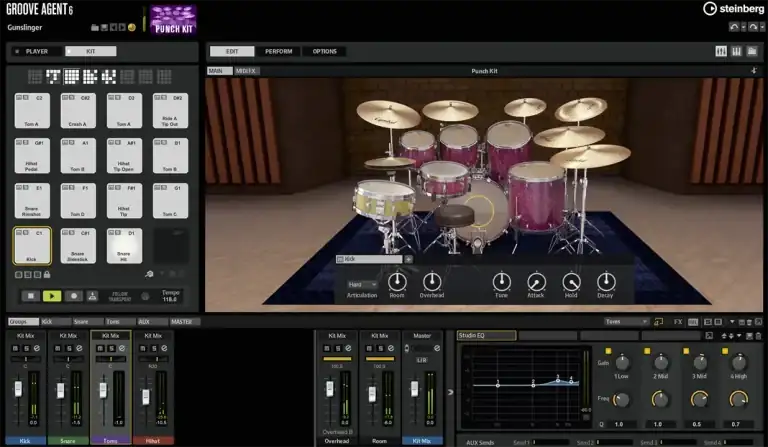Click the export pattern icon beside record

[x=92, y=296]
